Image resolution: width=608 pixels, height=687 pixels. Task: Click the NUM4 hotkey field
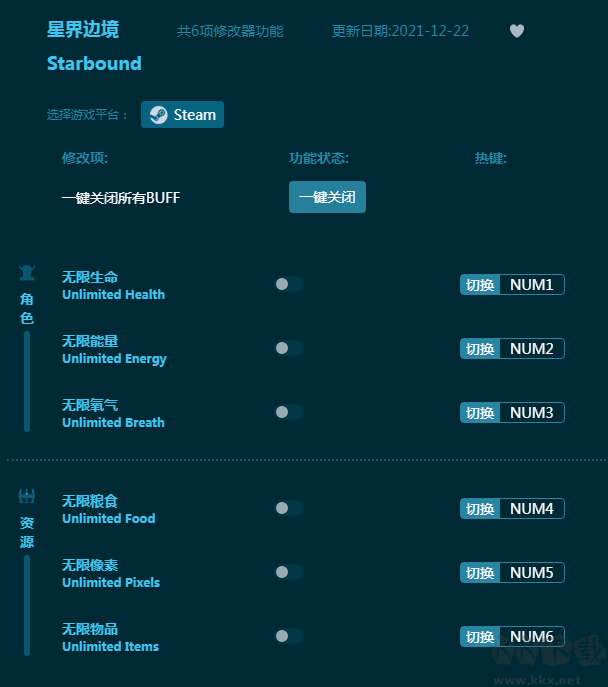(x=531, y=509)
